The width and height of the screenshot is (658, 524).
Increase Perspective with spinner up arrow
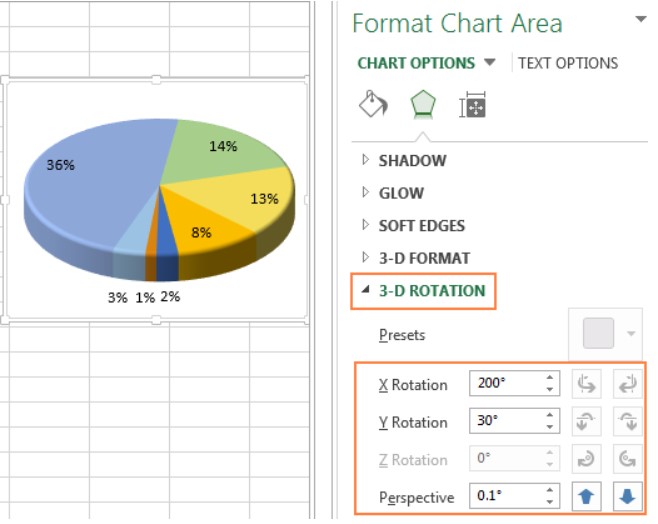(550, 490)
